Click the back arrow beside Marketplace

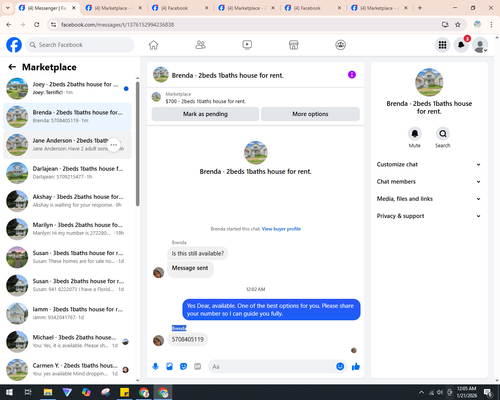pyautogui.click(x=12, y=67)
